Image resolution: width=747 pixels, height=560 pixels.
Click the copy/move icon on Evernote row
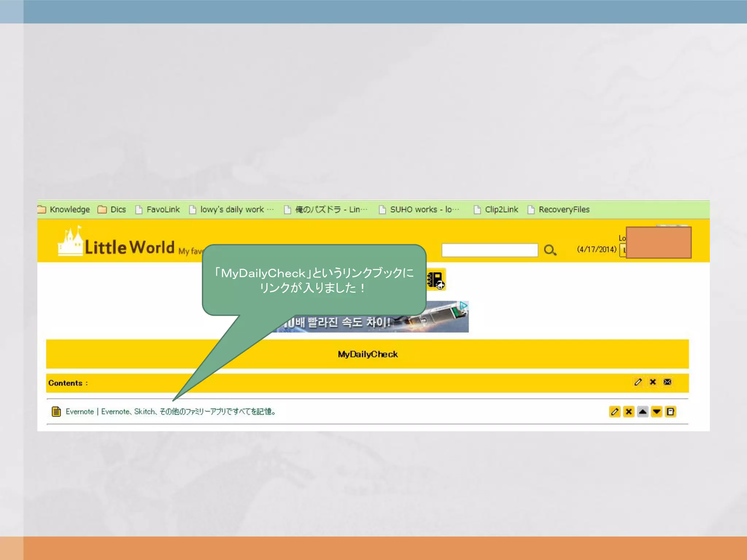670,412
